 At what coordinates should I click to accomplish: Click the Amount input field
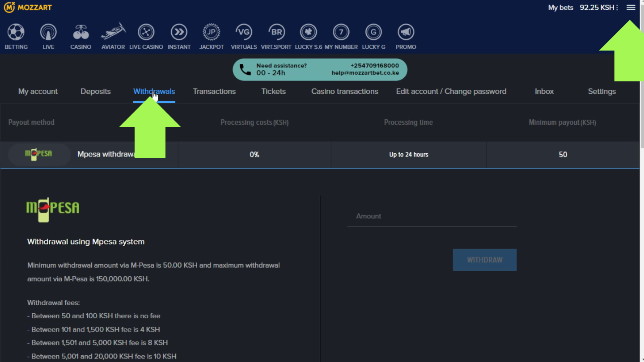[x=432, y=216]
